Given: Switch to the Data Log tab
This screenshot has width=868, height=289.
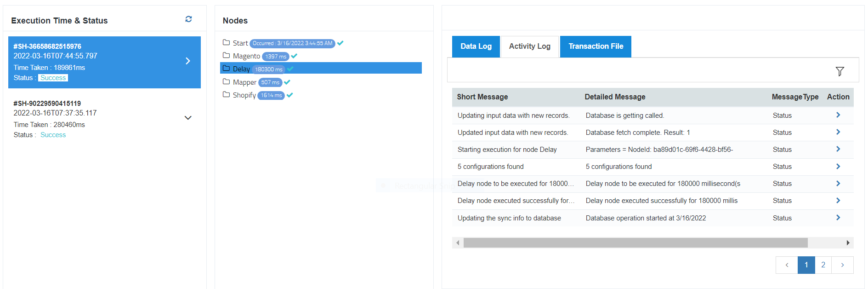Looking at the screenshot, I should click(x=476, y=46).
